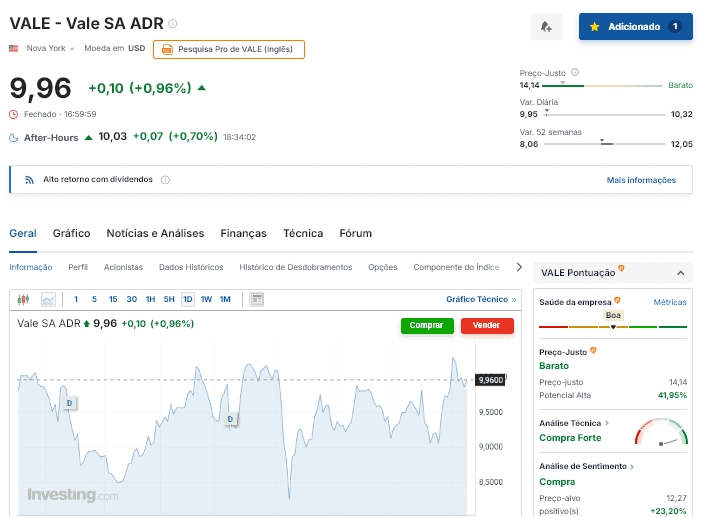Viewport: 703px width, 517px height.
Task: Open the Finanças tab
Action: coord(243,233)
